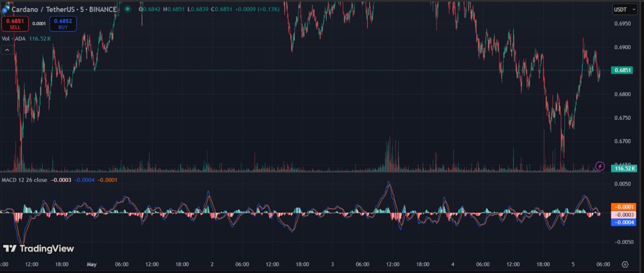Click the purple lightning bolt icon

click(601, 166)
